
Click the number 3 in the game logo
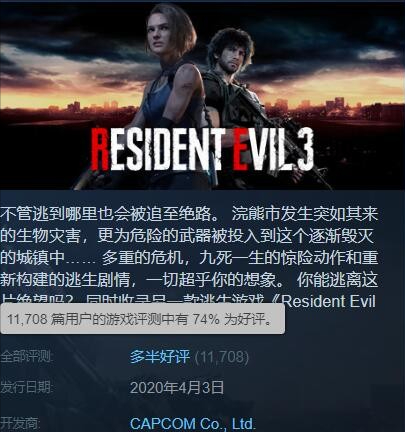[x=303, y=149]
